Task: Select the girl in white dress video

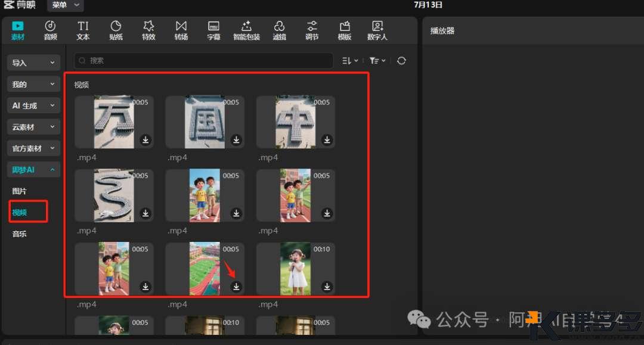Action: [295, 268]
